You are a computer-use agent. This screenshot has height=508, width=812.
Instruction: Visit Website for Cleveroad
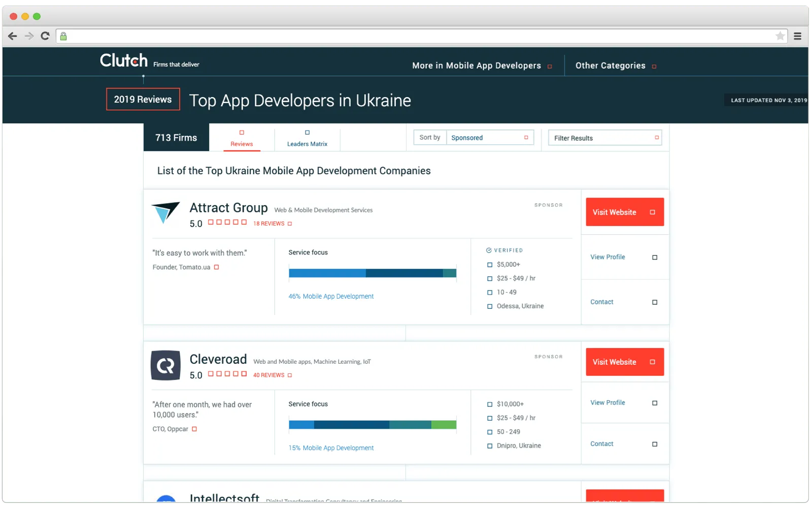click(x=625, y=362)
